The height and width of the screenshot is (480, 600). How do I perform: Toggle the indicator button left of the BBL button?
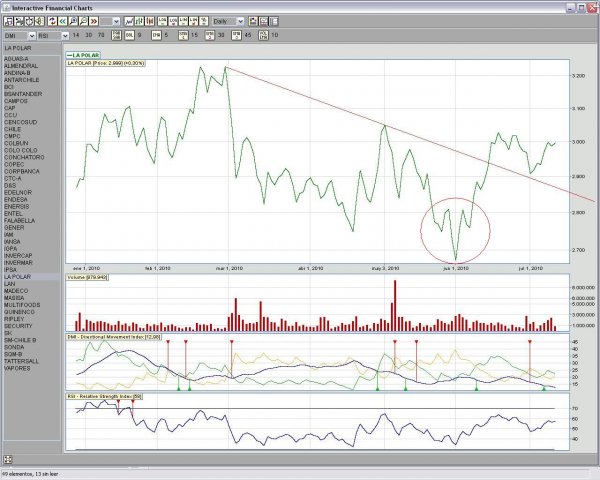116,35
